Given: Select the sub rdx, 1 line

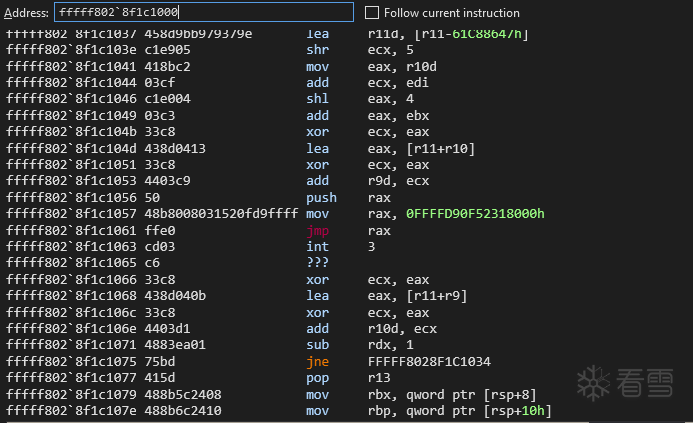Looking at the screenshot, I should pos(316,345).
